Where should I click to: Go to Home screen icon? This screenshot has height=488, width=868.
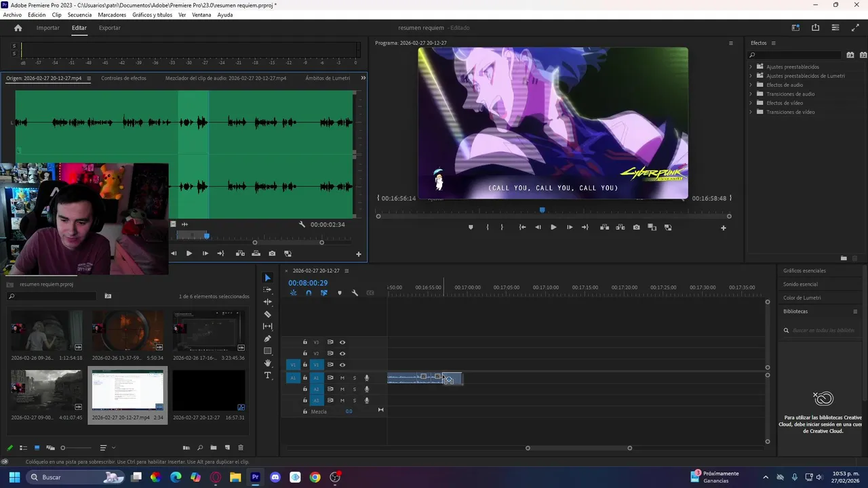(x=18, y=28)
